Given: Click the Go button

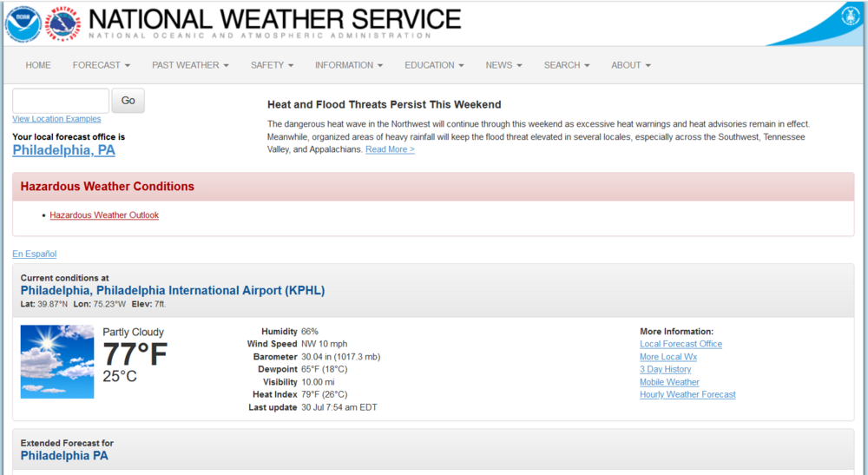Looking at the screenshot, I should (128, 100).
